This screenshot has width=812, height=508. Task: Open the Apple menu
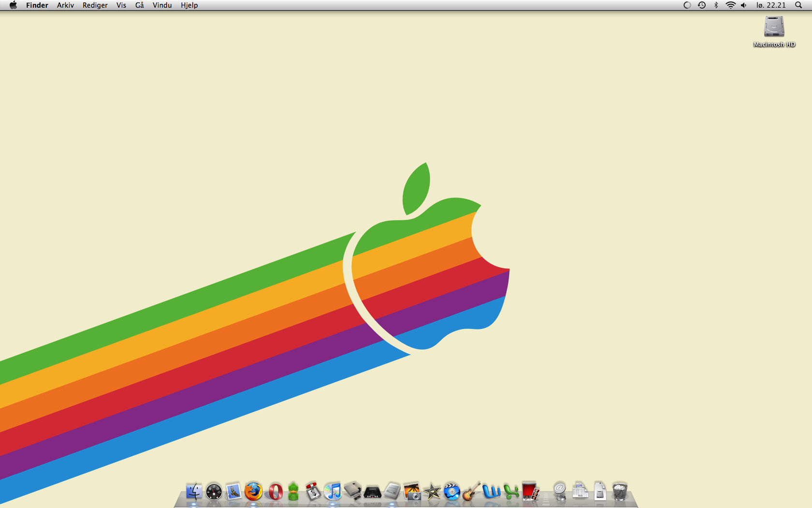(13, 5)
